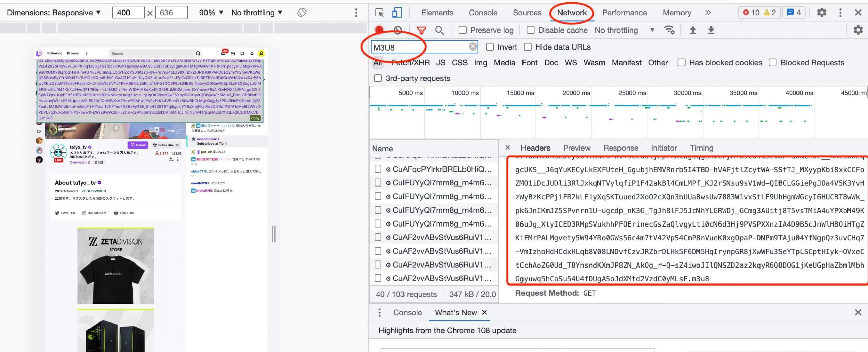868x352 pixels.
Task: Enable the Preserve log checkbox
Action: click(x=462, y=30)
